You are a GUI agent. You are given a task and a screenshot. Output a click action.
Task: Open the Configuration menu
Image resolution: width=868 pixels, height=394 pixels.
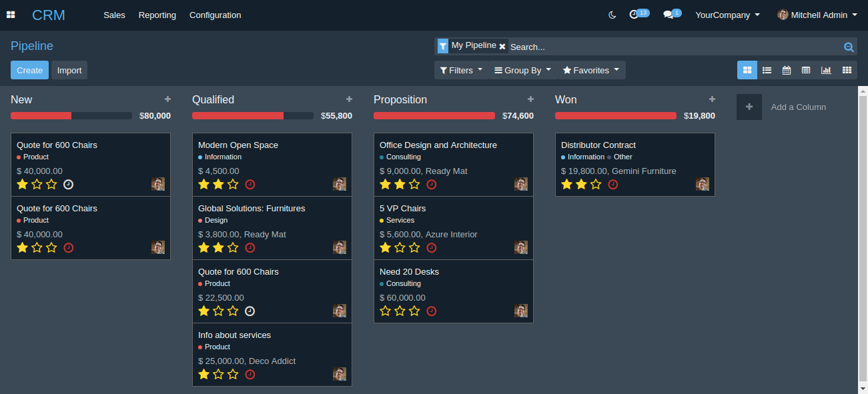point(215,15)
